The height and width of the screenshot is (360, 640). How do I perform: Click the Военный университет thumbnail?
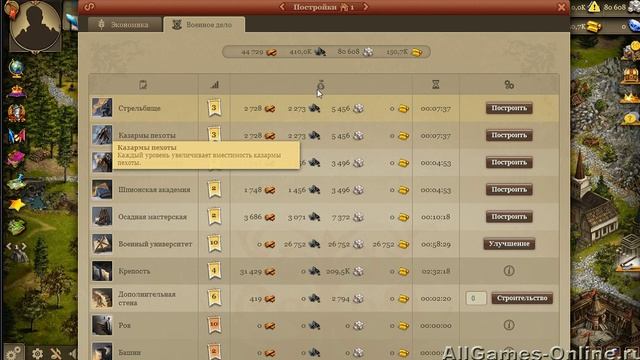102,244
